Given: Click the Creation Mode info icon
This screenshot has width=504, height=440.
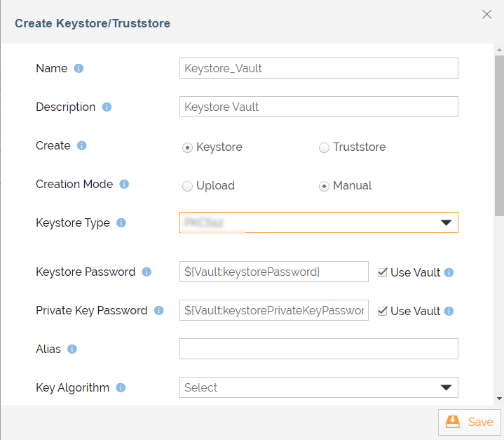Looking at the screenshot, I should (x=124, y=185).
